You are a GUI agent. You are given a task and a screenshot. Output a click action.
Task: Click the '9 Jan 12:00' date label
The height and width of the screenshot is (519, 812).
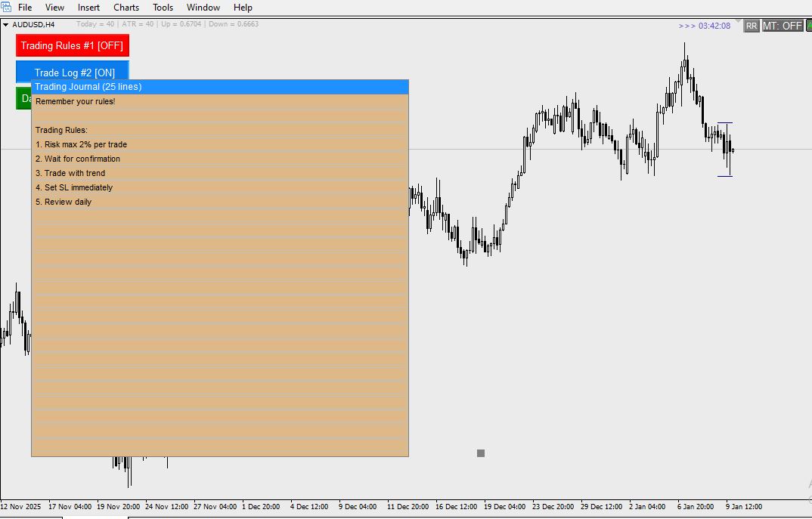click(x=744, y=507)
